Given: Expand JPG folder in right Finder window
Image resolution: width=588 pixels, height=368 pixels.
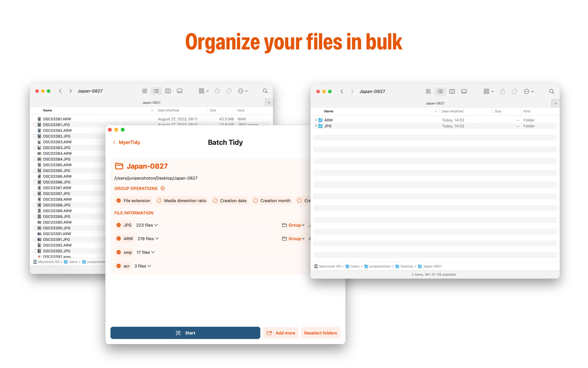Looking at the screenshot, I should (x=316, y=126).
